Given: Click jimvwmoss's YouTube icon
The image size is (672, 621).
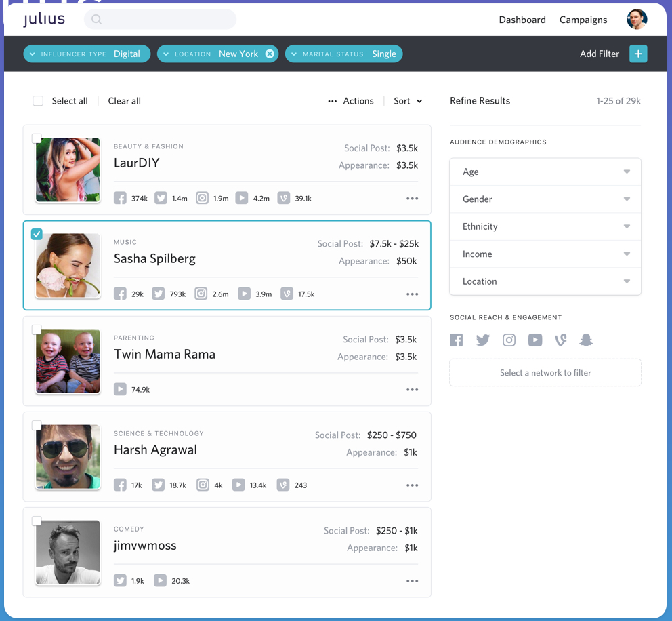Looking at the screenshot, I should [161, 581].
